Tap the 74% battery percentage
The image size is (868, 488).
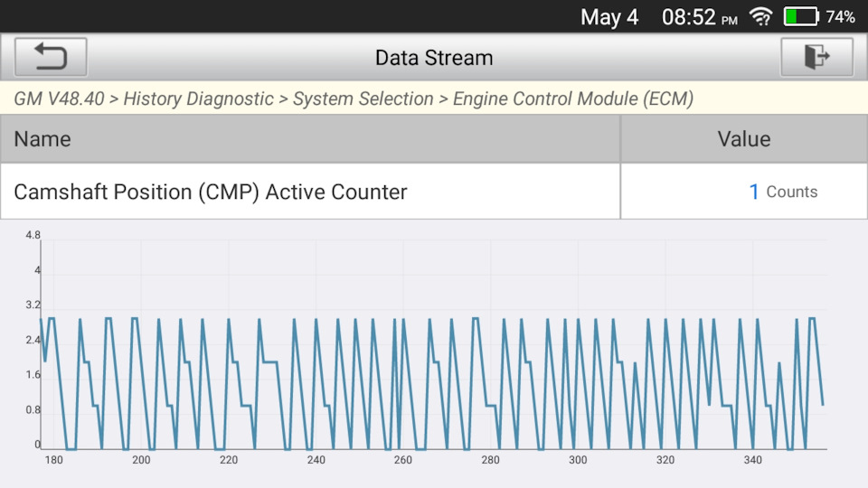point(840,17)
